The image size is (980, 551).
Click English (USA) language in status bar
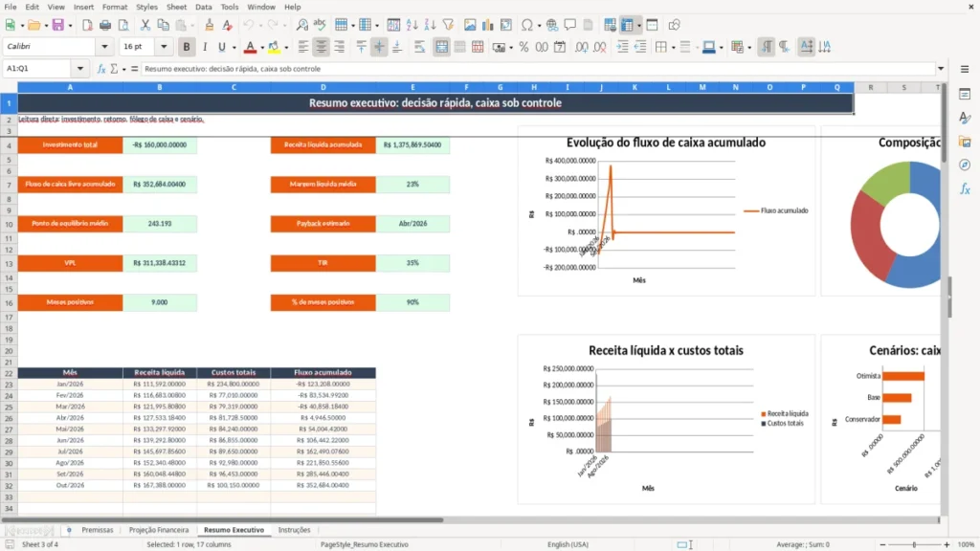568,544
